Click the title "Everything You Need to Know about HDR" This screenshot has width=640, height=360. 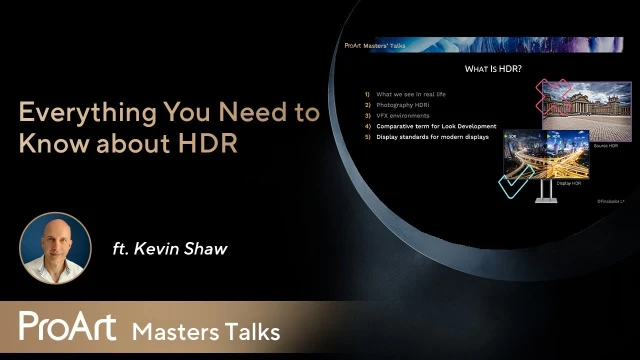point(169,128)
